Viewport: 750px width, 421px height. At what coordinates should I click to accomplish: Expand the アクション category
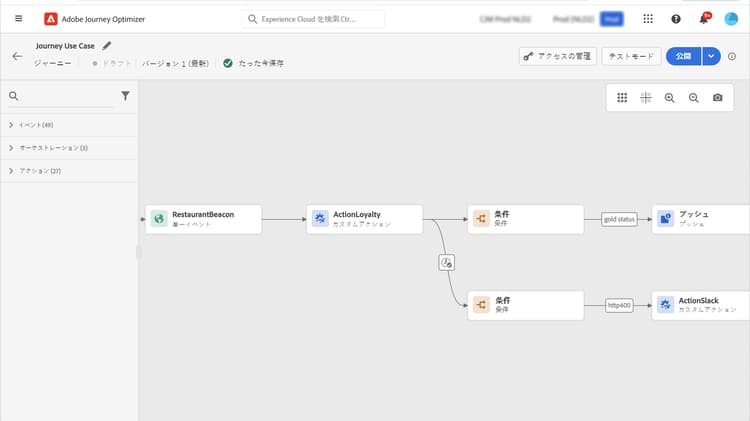click(11, 171)
